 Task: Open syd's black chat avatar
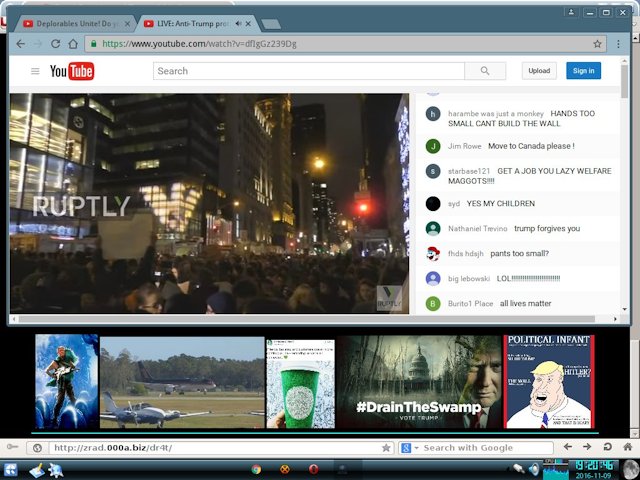[433, 203]
